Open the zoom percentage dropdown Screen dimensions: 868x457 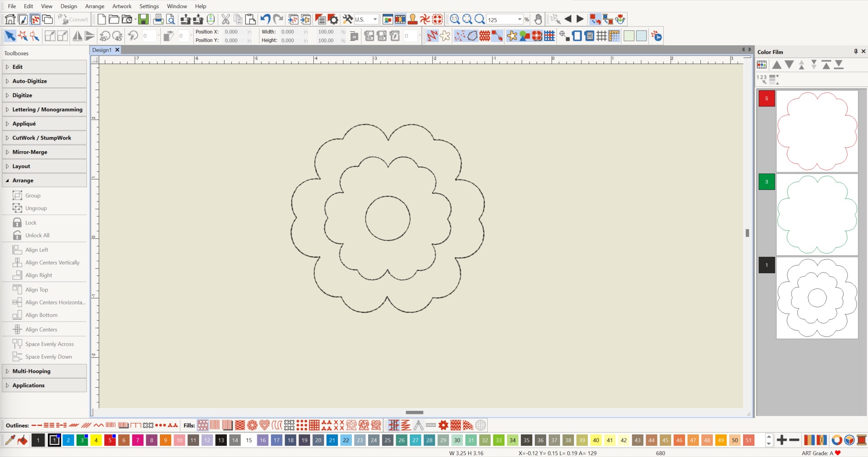(x=520, y=19)
